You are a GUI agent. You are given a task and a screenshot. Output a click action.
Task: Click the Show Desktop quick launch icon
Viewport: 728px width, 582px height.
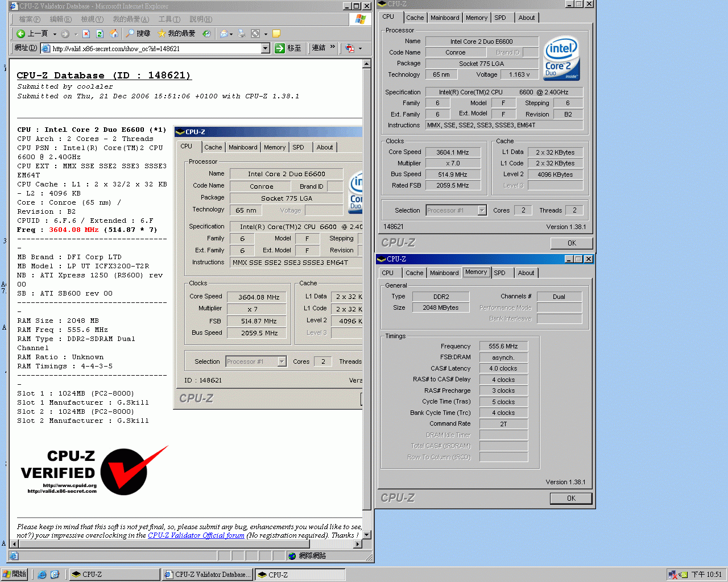tap(55, 575)
